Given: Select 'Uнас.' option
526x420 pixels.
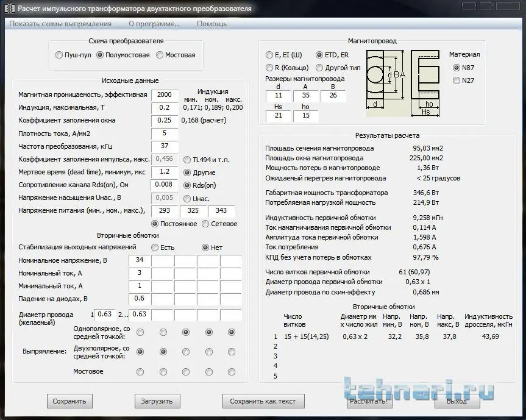Looking at the screenshot, I should point(197,199).
